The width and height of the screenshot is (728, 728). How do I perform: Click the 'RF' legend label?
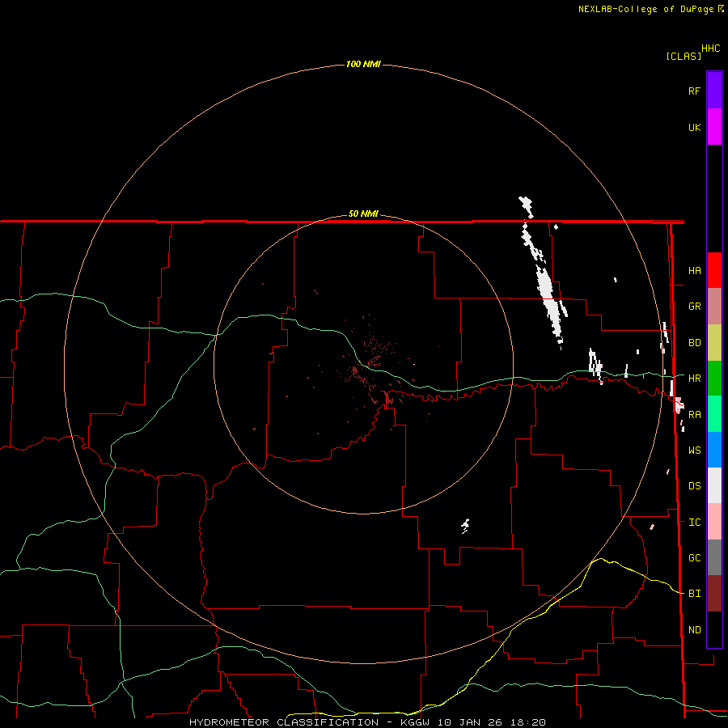coord(694,91)
